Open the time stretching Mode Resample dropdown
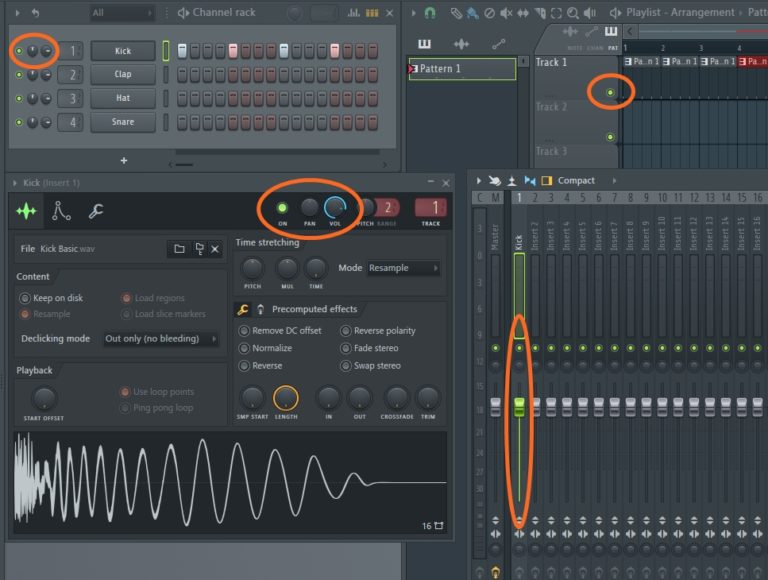Image resolution: width=768 pixels, height=580 pixels. pos(404,268)
